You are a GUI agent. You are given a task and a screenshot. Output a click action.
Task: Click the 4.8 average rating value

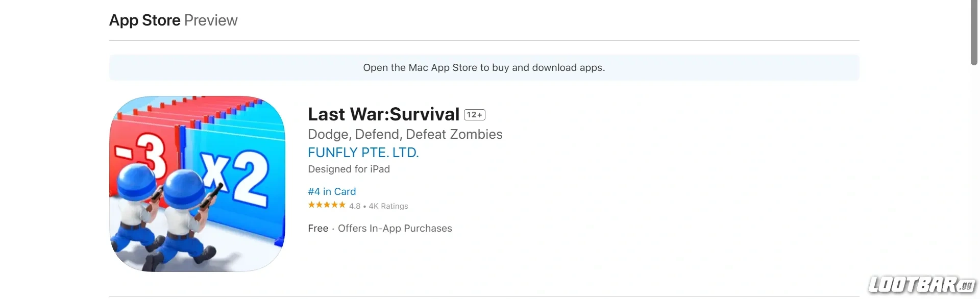pyautogui.click(x=355, y=206)
